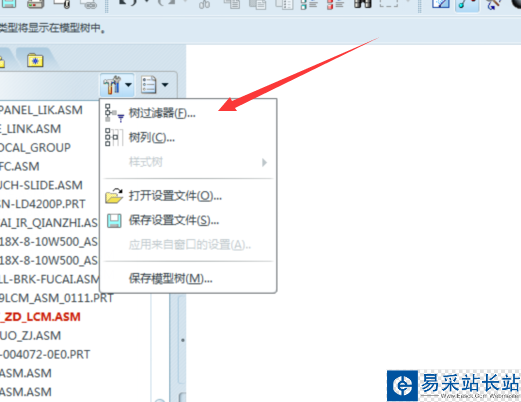Click the Paste Special icon in toolbar

284,4
